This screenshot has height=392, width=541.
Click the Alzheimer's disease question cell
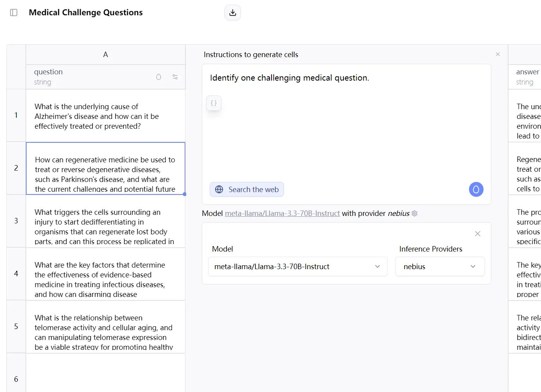(106, 116)
